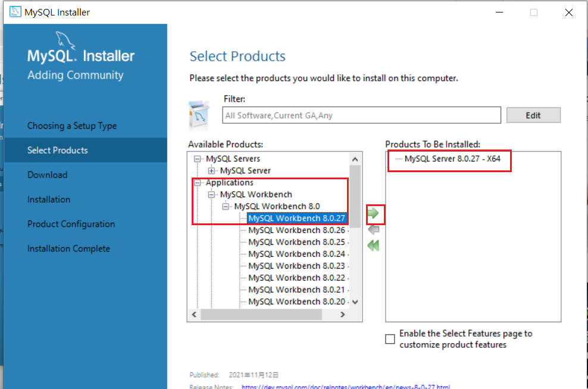Expand the MySQL Server tree node
588x389 pixels.
click(x=211, y=171)
